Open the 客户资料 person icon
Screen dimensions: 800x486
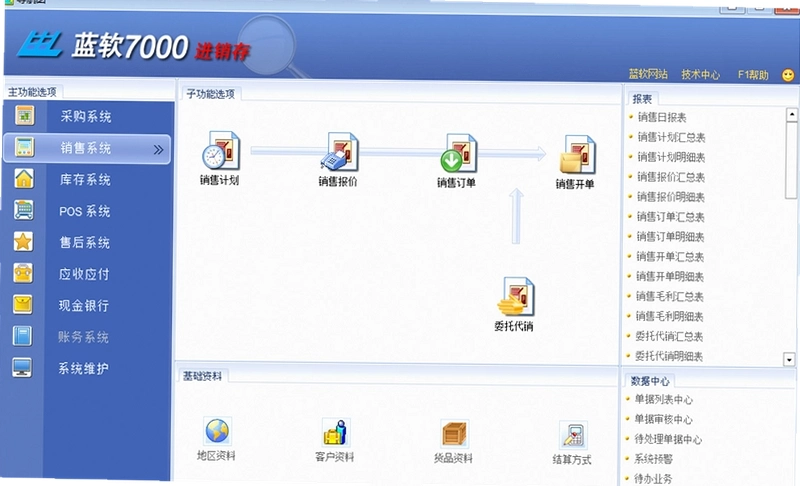[336, 432]
